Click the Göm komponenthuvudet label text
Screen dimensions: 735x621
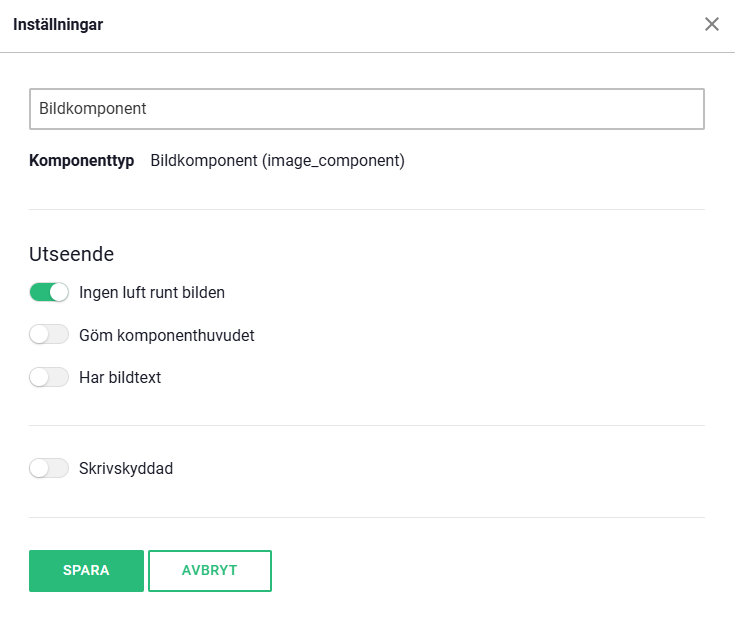[x=166, y=335]
